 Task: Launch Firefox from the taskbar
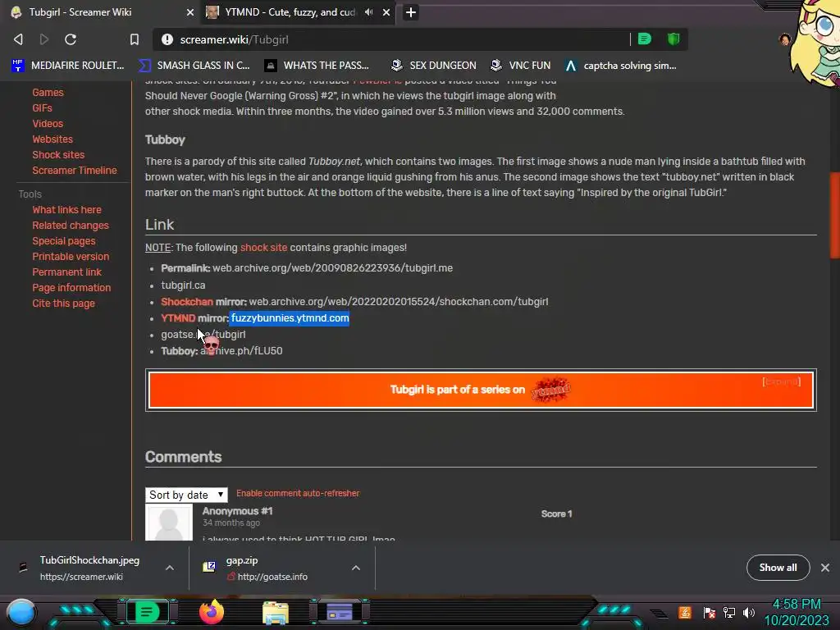tap(212, 612)
